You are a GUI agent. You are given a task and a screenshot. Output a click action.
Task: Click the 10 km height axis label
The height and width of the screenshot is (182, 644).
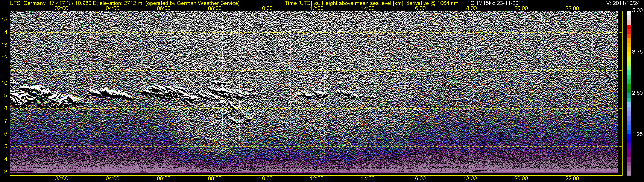(5, 83)
